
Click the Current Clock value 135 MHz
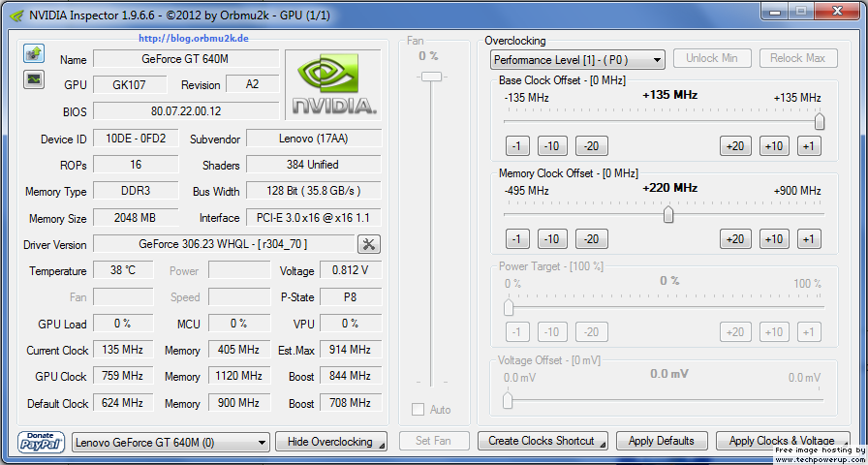click(123, 350)
